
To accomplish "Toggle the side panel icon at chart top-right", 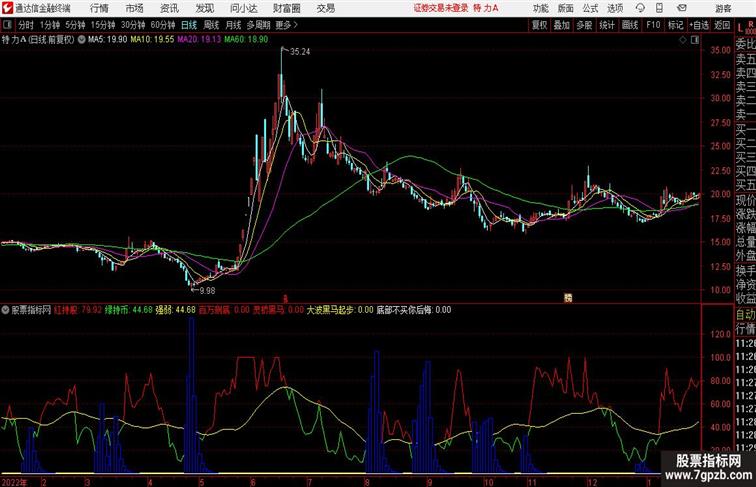I will coord(695,40).
